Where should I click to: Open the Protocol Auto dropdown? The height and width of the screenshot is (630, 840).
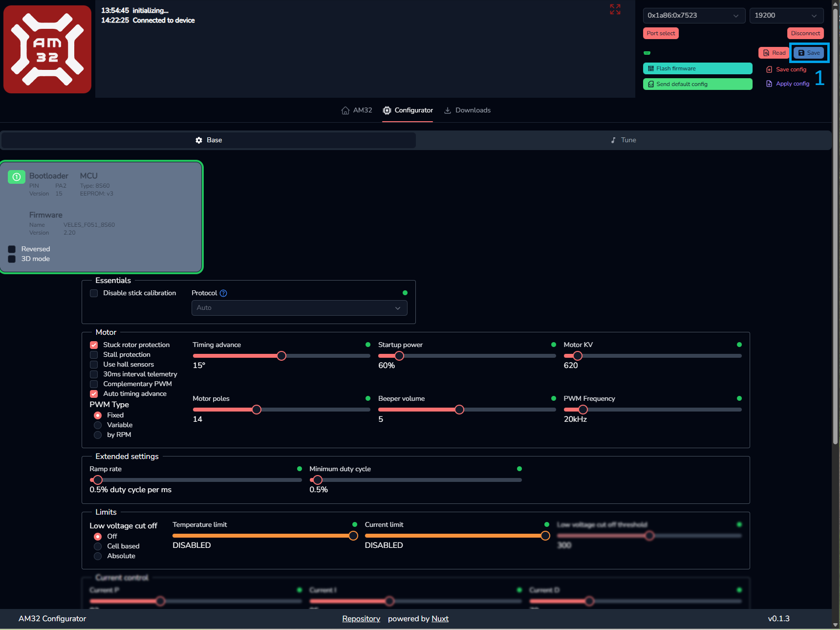[299, 308]
